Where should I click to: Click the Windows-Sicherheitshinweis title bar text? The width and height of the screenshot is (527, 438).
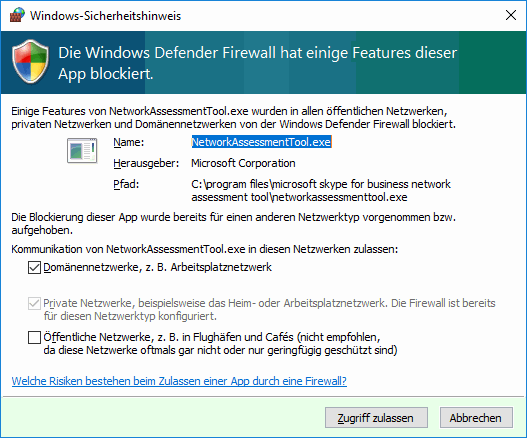tap(106, 16)
